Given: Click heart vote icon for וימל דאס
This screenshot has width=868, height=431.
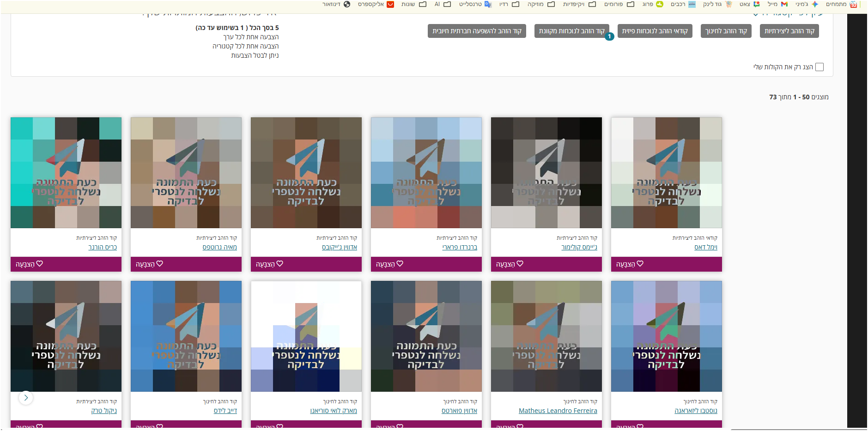Looking at the screenshot, I should coord(640,264).
